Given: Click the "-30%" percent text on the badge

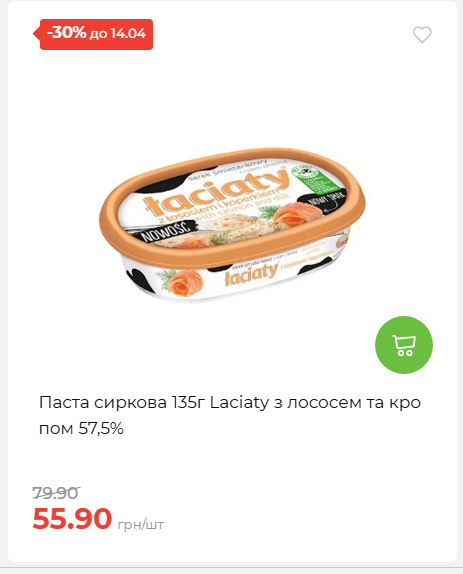Looking at the screenshot, I should 67,33.
